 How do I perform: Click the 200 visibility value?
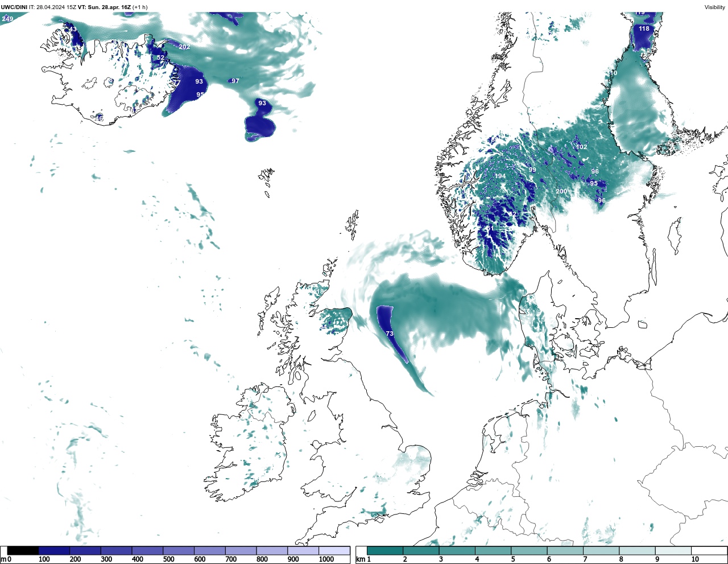(561, 191)
